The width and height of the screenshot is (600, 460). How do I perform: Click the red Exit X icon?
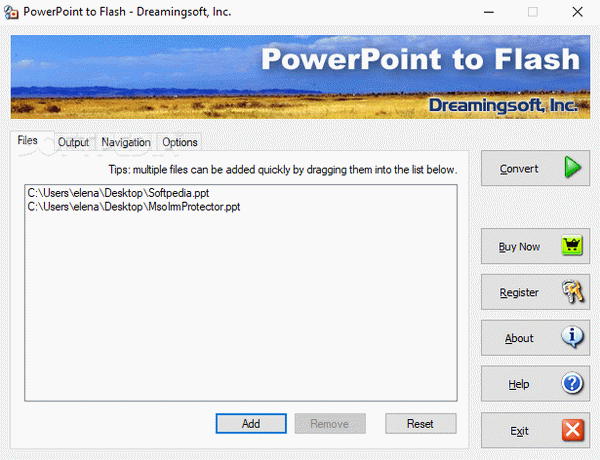573,430
